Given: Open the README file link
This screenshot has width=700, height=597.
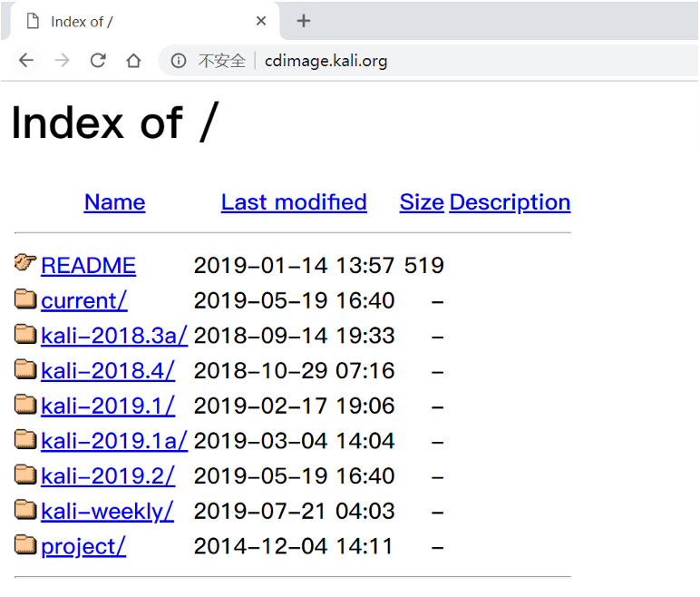Looking at the screenshot, I should tap(88, 266).
